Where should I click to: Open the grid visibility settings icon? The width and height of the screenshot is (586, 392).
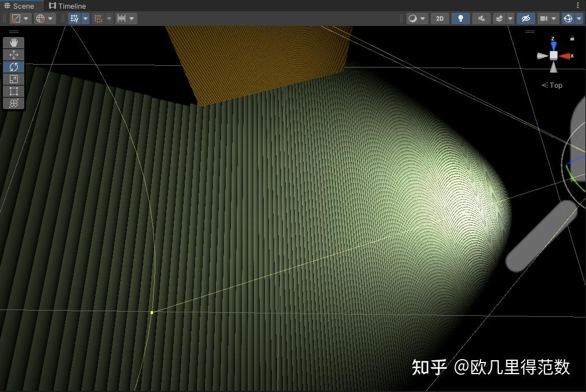click(x=74, y=18)
